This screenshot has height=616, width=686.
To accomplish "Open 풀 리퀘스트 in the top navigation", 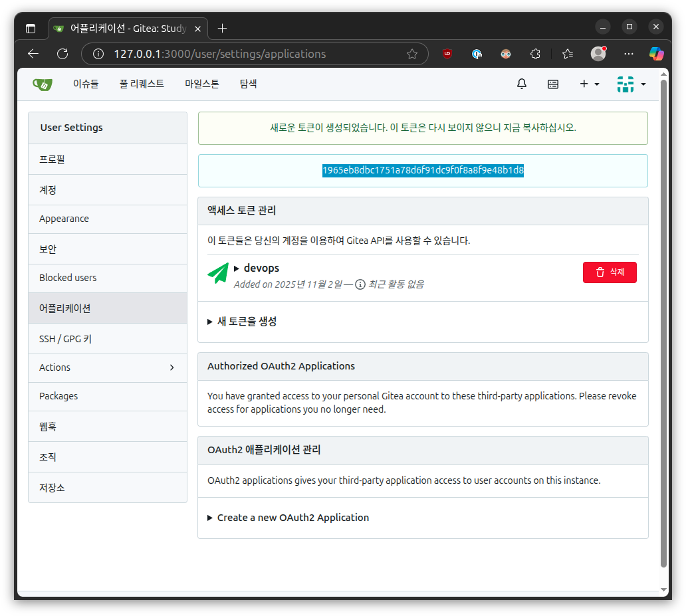I will 142,84.
